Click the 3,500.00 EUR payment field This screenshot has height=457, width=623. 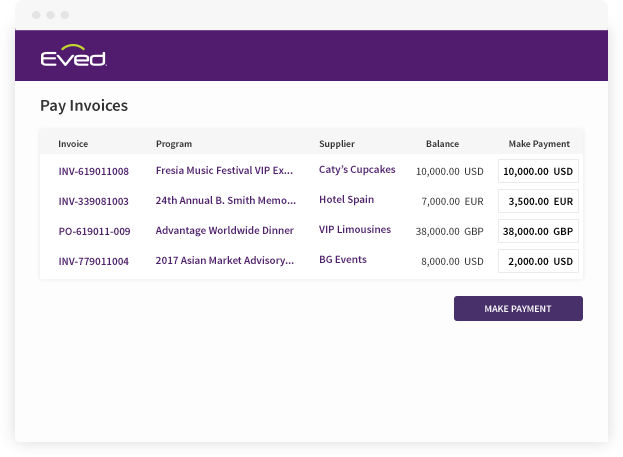point(538,201)
